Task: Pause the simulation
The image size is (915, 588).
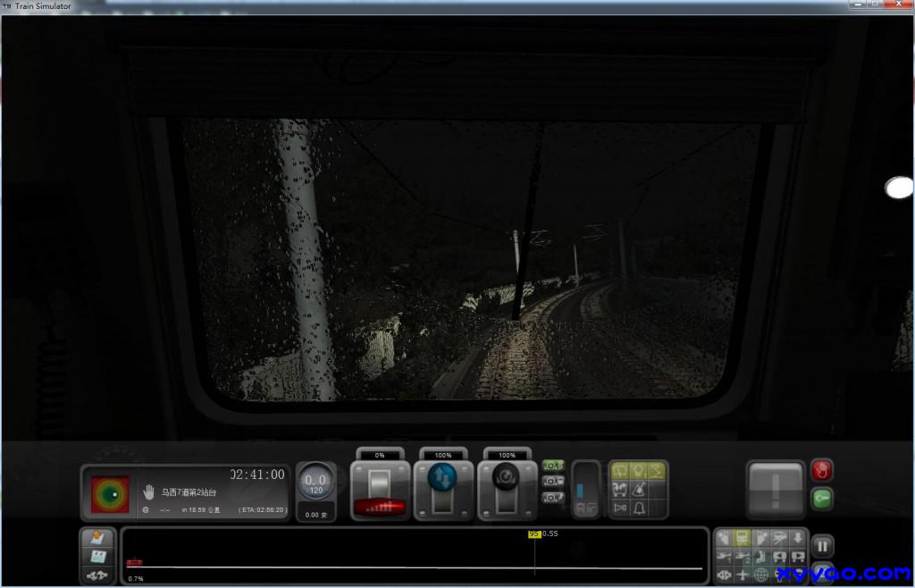Action: click(822, 545)
